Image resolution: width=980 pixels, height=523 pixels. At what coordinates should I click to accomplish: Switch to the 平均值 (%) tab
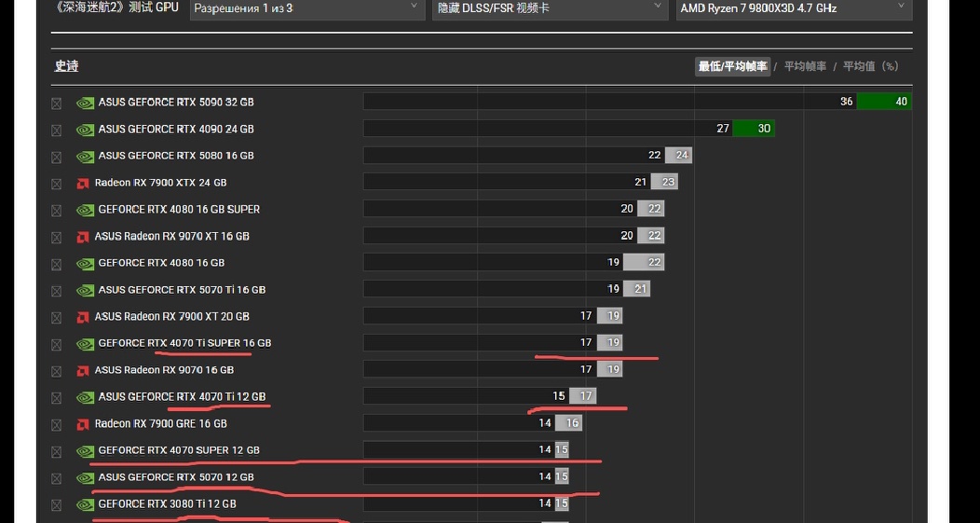(871, 66)
